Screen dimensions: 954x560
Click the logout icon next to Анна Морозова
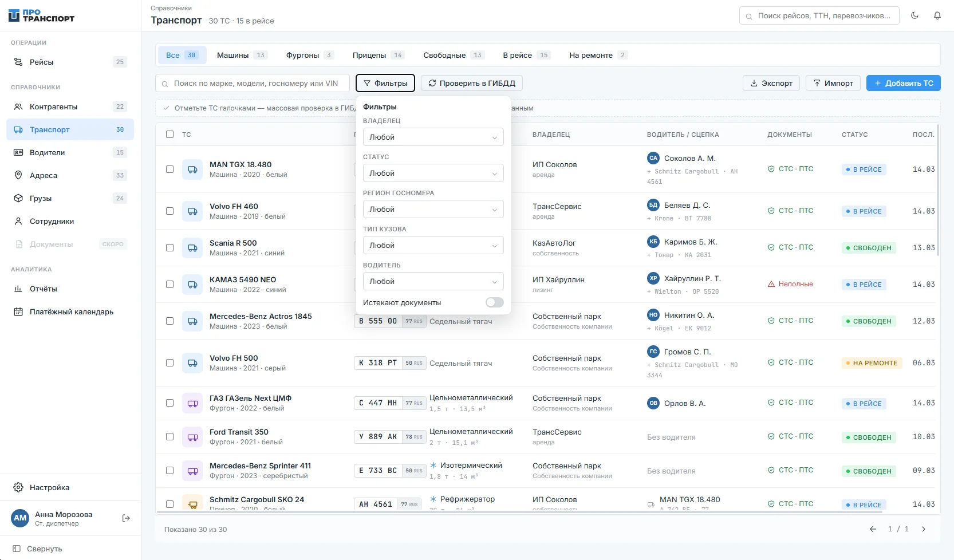tap(127, 518)
